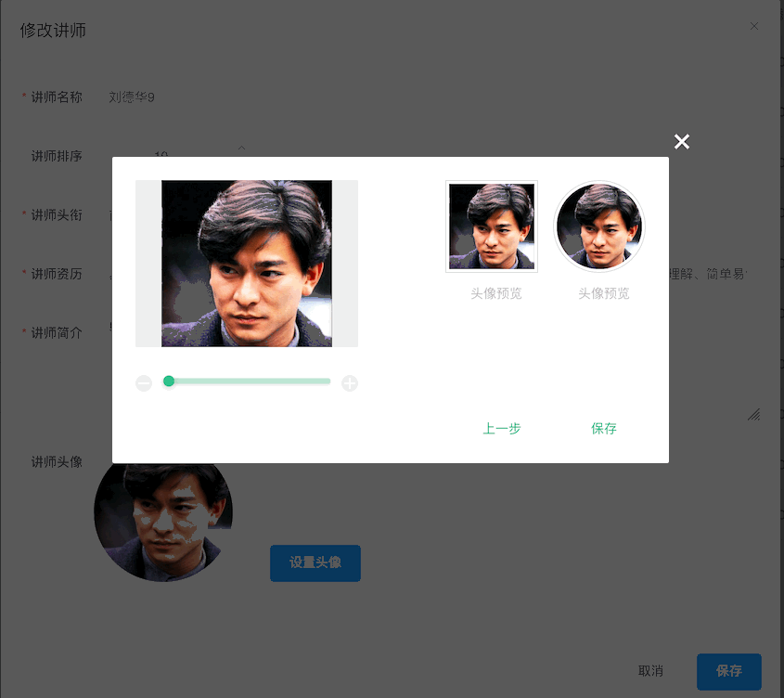The image size is (784, 698).
Task: Click the 讲师头像 label
Action: click(x=57, y=462)
